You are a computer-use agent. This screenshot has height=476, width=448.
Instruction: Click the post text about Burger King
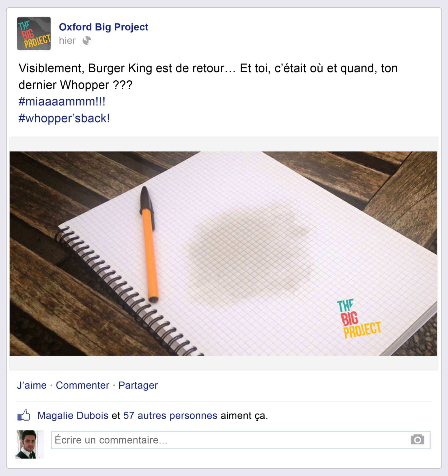tap(208, 76)
